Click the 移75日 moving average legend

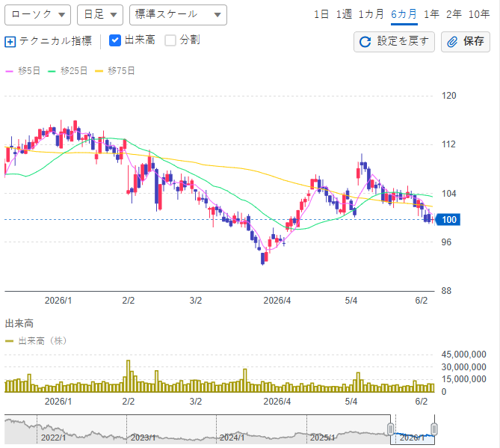tap(115, 71)
